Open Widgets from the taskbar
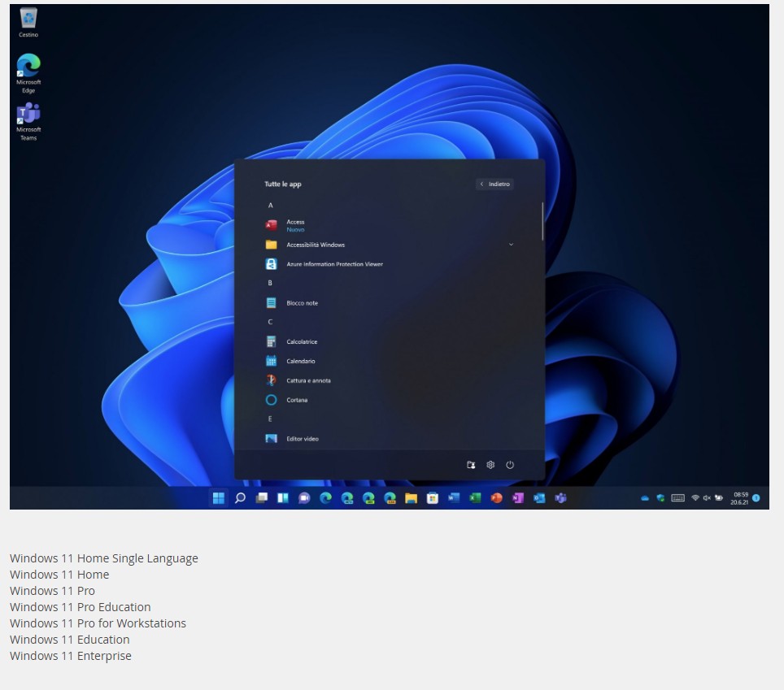 (x=283, y=498)
